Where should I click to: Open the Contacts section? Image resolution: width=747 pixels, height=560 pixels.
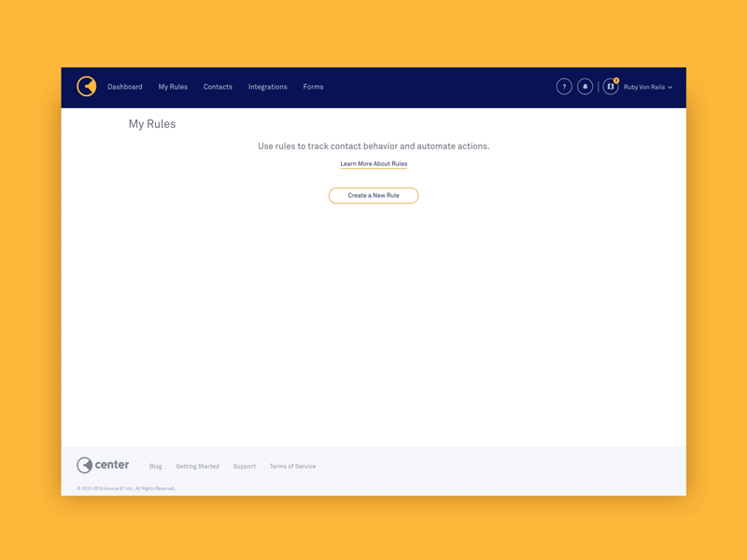click(218, 86)
